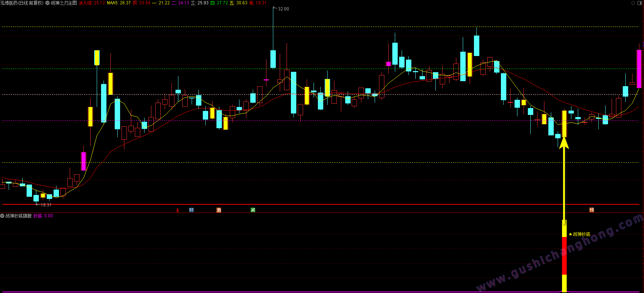
Task: Select the 三: 25.93 level label
Action: (200, 3)
